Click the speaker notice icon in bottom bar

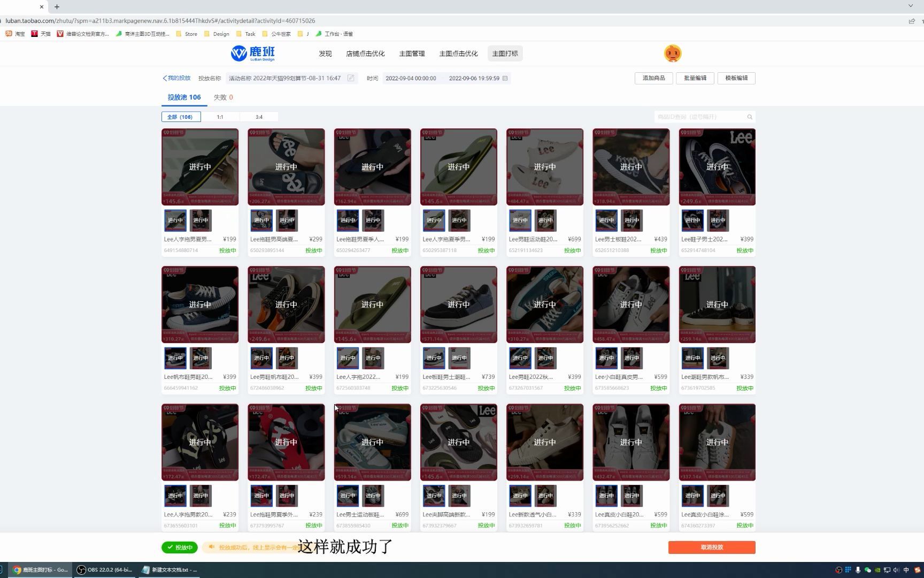212,547
